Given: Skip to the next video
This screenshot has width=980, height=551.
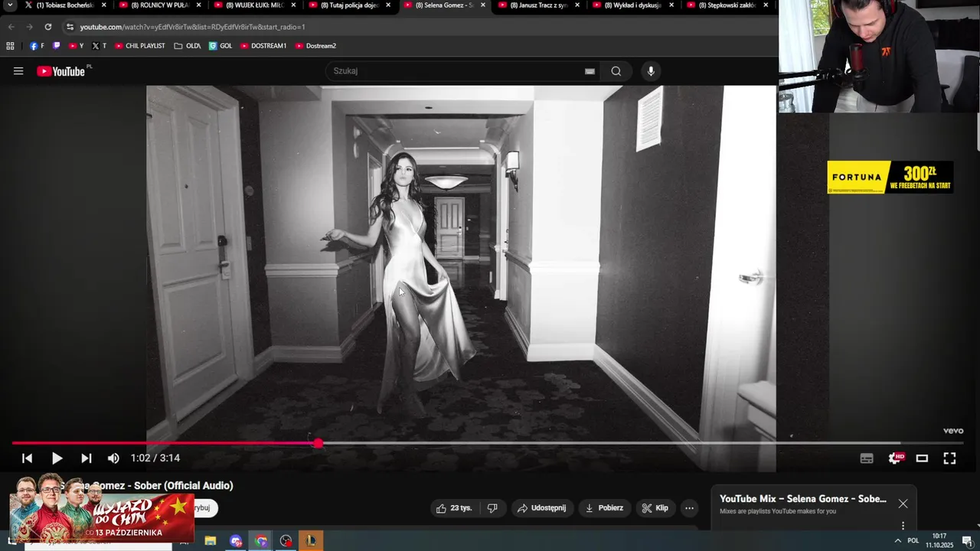Looking at the screenshot, I should 87,458.
